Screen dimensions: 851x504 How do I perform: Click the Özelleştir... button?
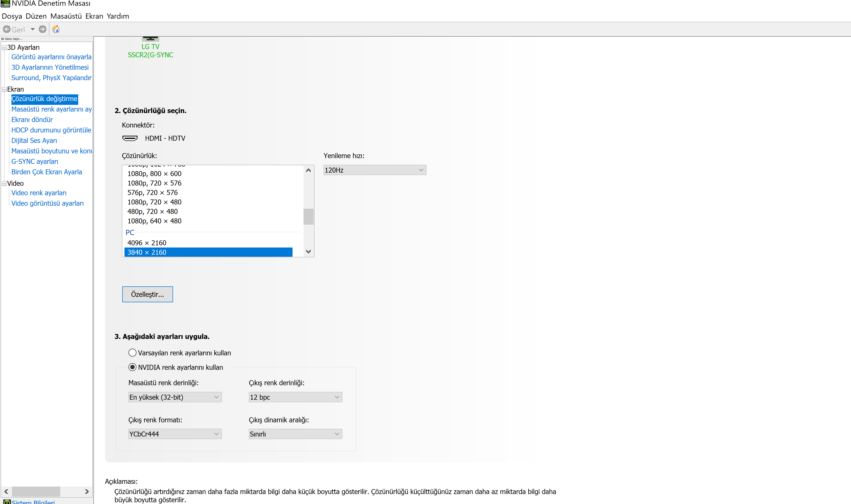tap(147, 294)
